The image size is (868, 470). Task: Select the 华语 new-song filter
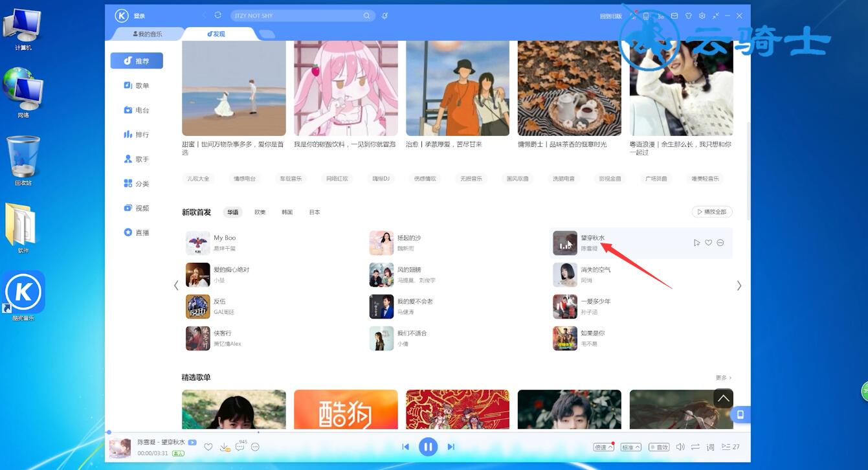232,212
